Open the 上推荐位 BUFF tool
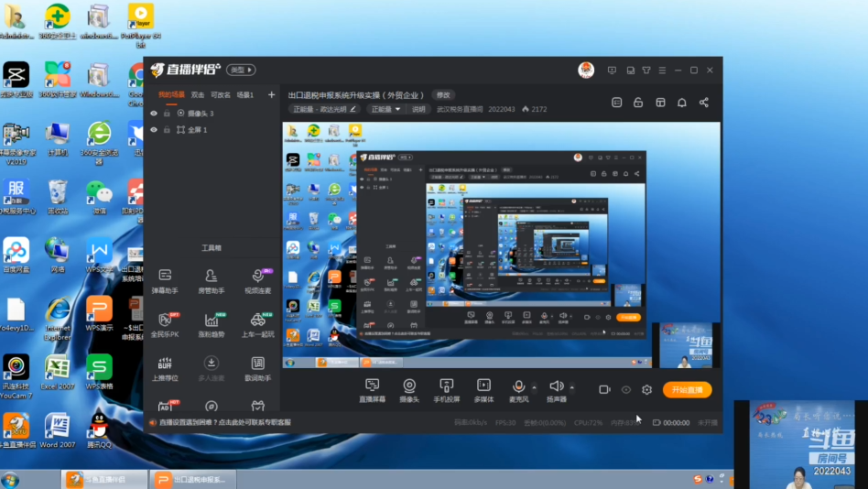This screenshot has width=868, height=489. tap(165, 369)
